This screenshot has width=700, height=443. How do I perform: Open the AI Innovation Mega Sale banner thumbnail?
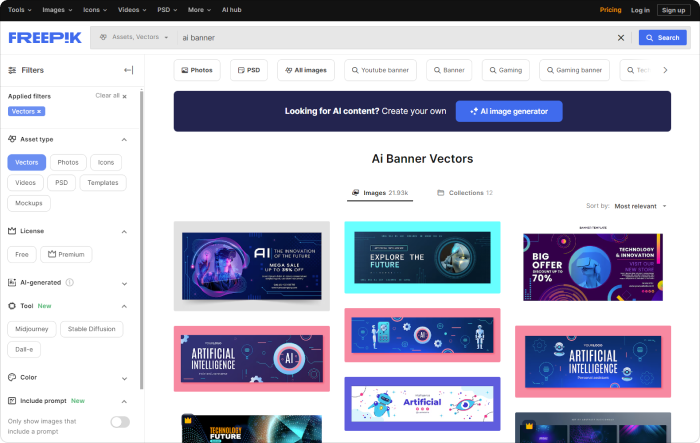click(x=252, y=266)
